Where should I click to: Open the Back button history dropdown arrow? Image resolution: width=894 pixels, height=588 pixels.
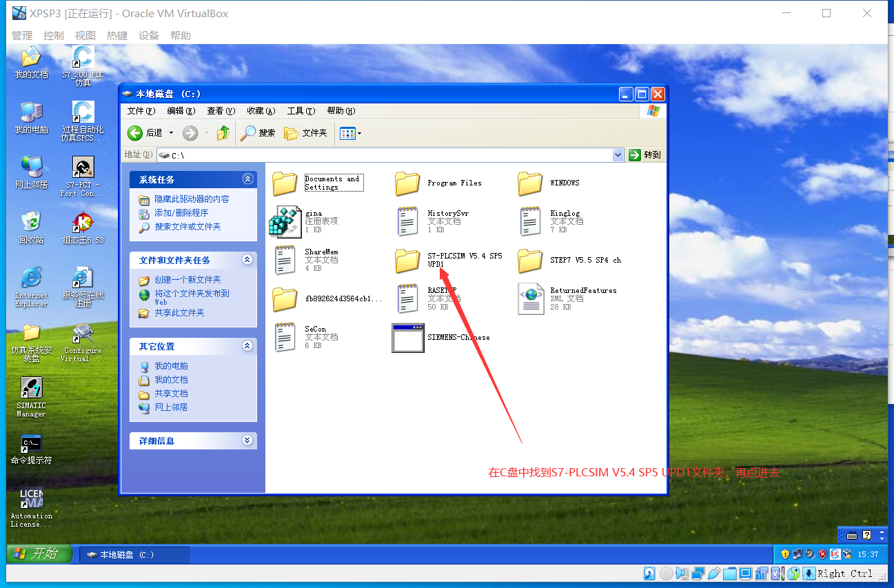(172, 133)
